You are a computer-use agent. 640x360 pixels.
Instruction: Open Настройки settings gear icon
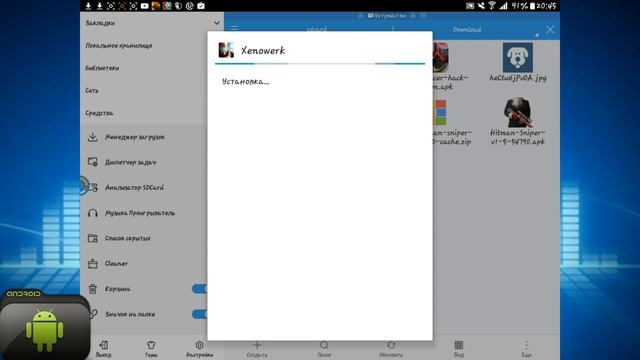tap(199, 345)
